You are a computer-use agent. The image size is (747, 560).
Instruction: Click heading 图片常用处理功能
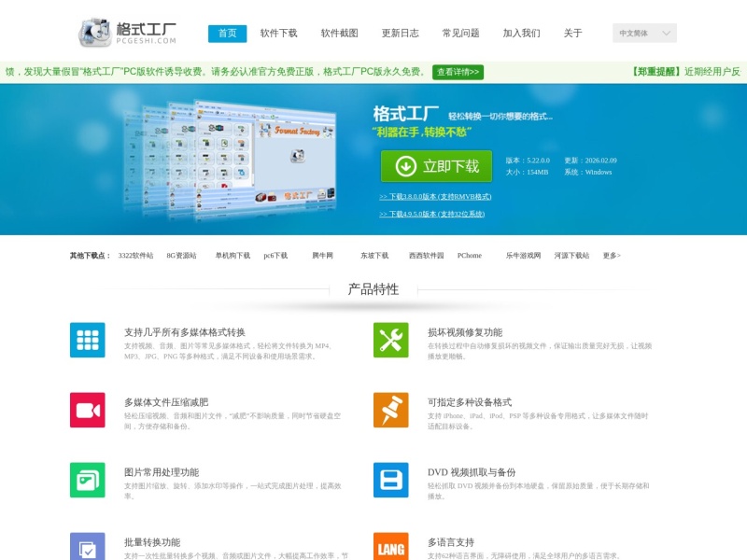tap(162, 472)
